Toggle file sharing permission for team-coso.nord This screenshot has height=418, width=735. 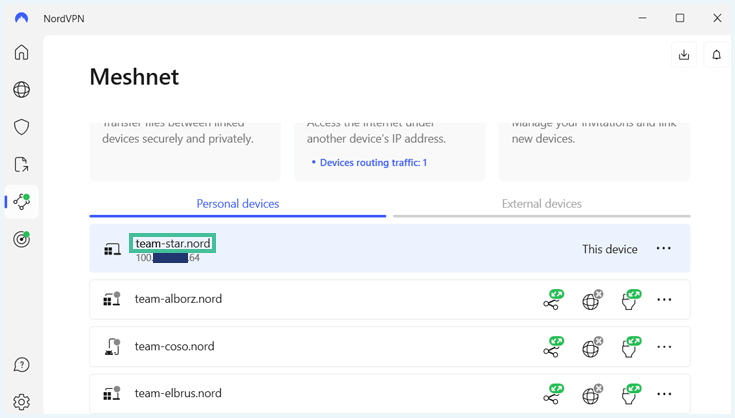point(553,347)
